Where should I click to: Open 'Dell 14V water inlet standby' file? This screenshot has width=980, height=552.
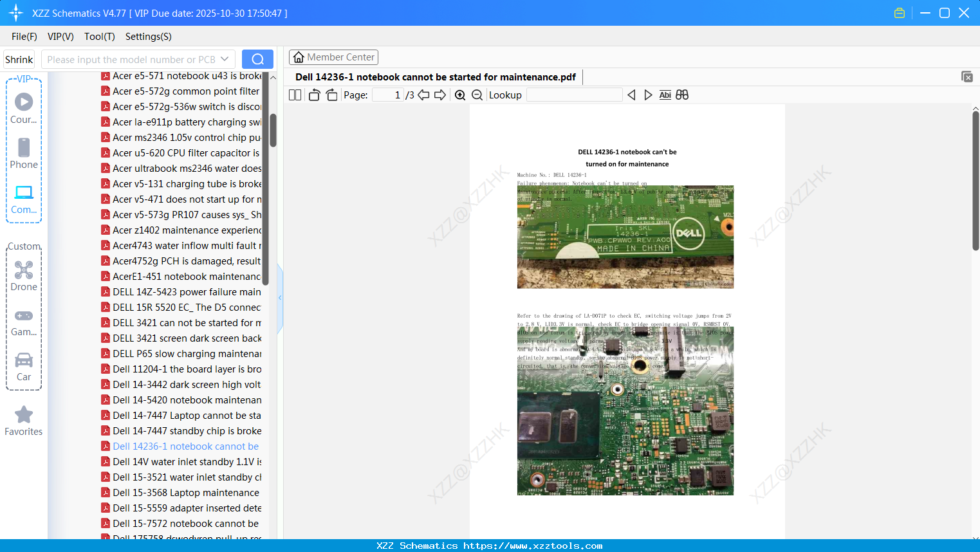(x=181, y=462)
